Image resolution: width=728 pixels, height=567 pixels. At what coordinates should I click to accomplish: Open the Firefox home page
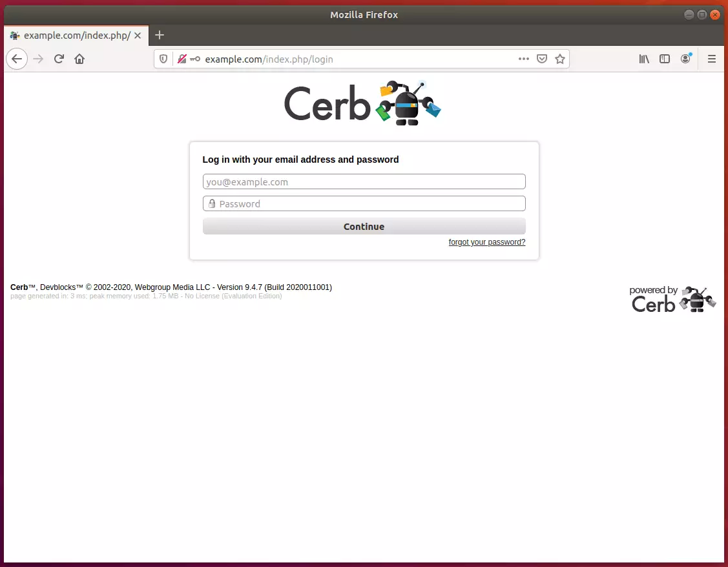(x=79, y=59)
